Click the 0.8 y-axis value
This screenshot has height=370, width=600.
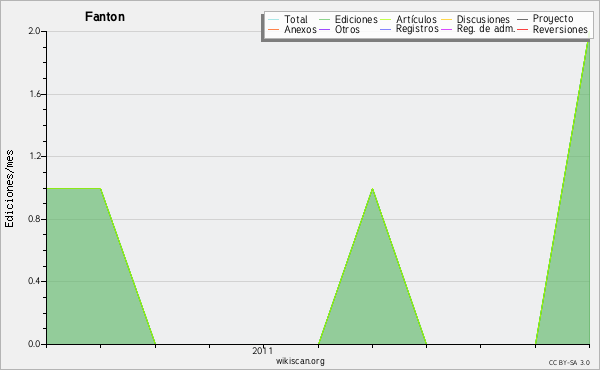point(34,219)
